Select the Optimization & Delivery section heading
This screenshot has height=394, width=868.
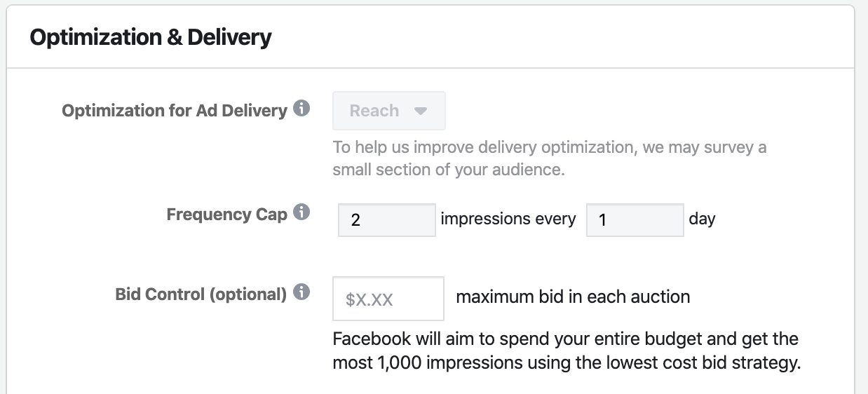click(151, 37)
